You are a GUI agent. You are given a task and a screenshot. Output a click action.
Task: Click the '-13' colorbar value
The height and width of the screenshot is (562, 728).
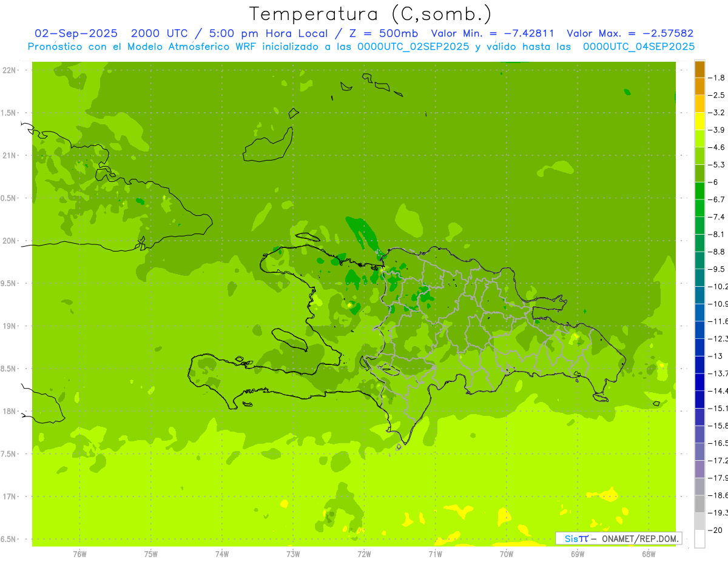715,356
